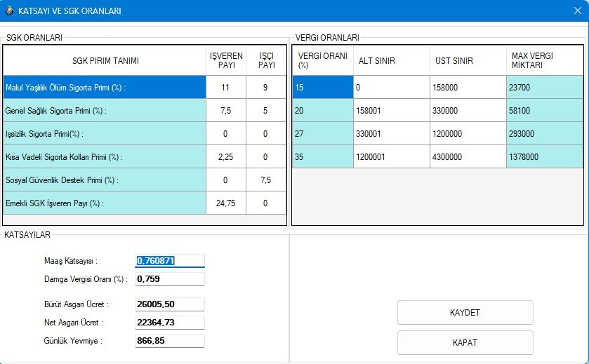Viewport: 589px width, 364px height.
Task: Click the Net Asgari Ücret field
Action: [x=169, y=323]
